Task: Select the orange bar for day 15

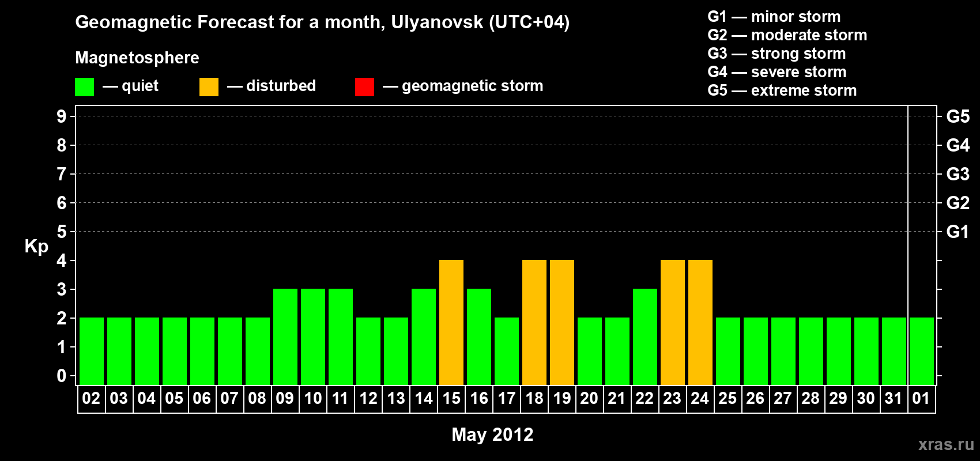Action: point(451,322)
